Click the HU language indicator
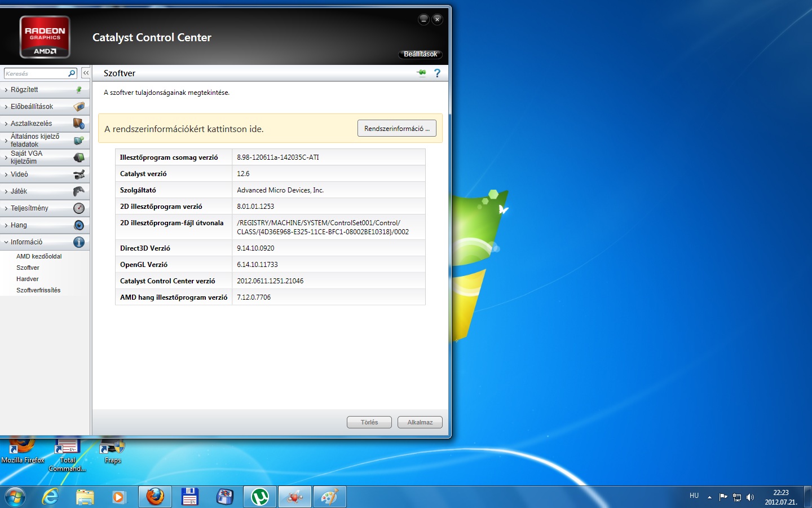This screenshot has width=812, height=508. (x=694, y=496)
